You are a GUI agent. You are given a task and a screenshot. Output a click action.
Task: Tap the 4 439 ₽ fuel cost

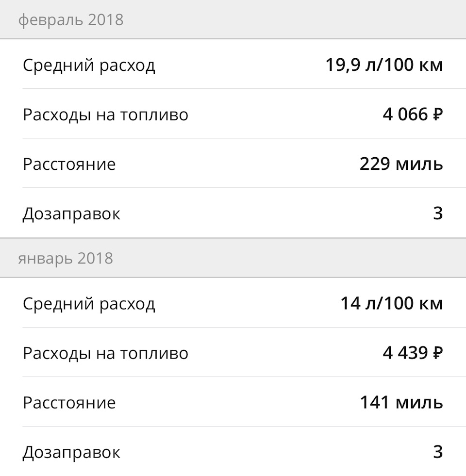[413, 353]
